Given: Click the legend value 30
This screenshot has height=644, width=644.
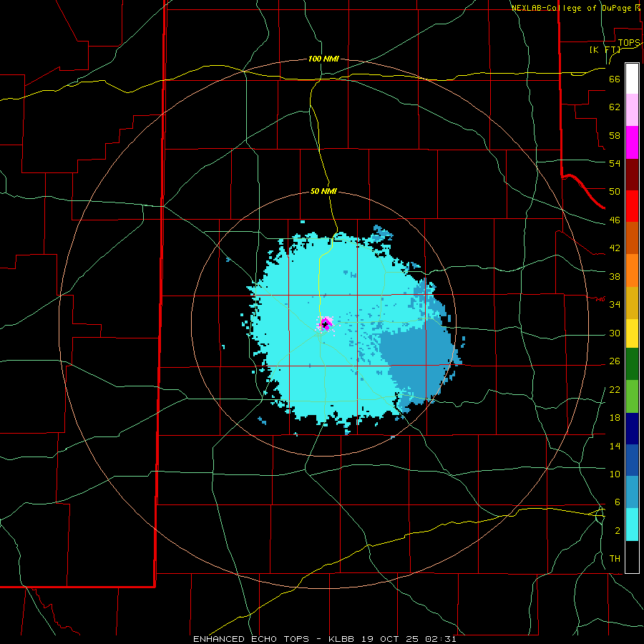Looking at the screenshot, I should [x=615, y=333].
